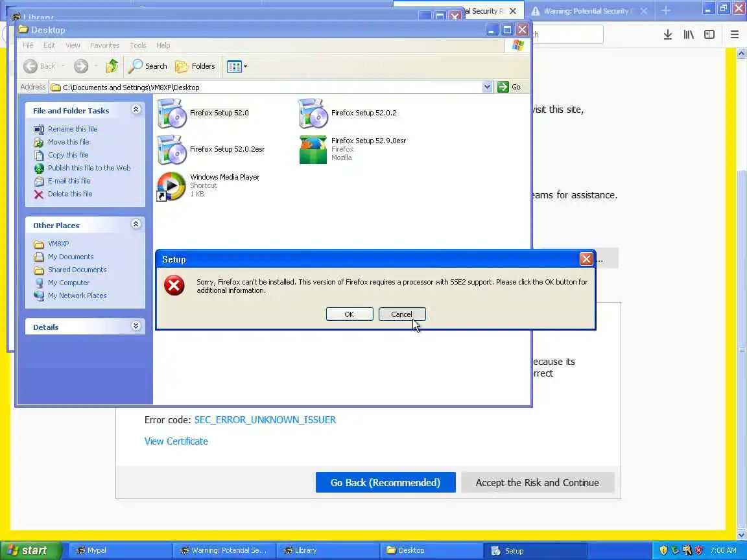The width and height of the screenshot is (747, 560).
Task: Open My Network Places link
Action: pos(77,296)
